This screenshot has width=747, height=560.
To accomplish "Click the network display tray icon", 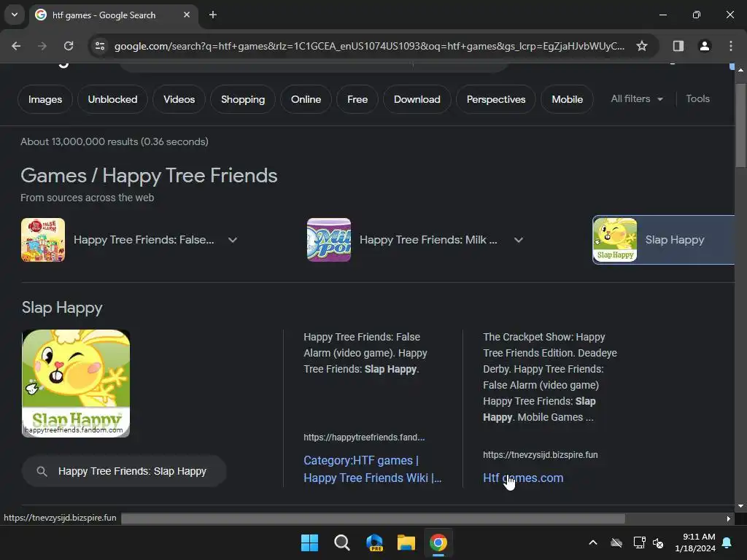I will (x=639, y=542).
